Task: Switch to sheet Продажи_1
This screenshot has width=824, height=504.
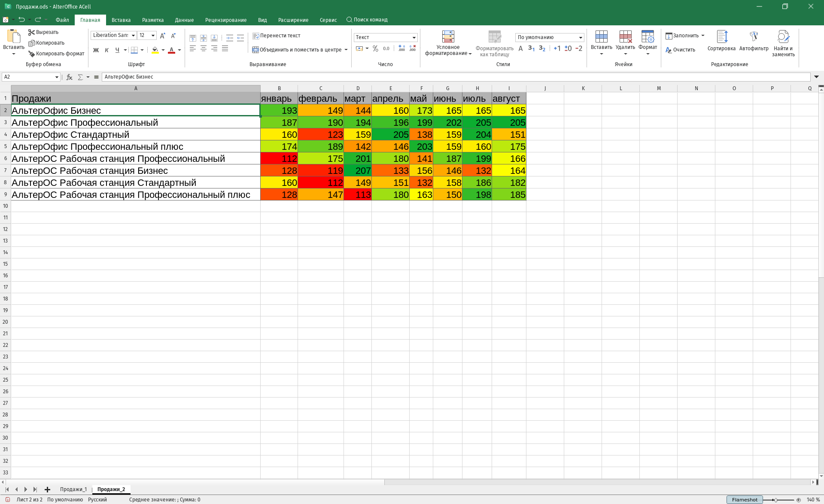Action: click(x=73, y=489)
